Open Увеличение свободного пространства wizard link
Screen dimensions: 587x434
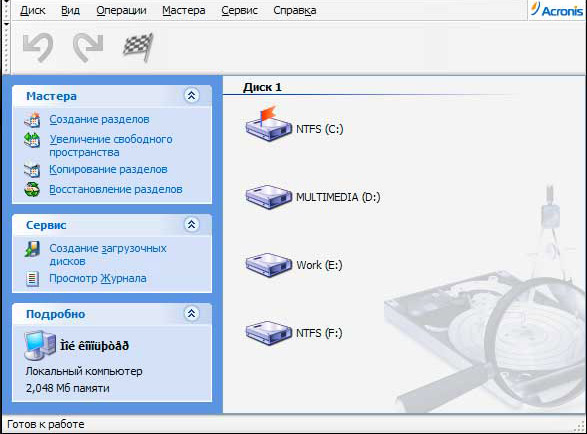111,146
